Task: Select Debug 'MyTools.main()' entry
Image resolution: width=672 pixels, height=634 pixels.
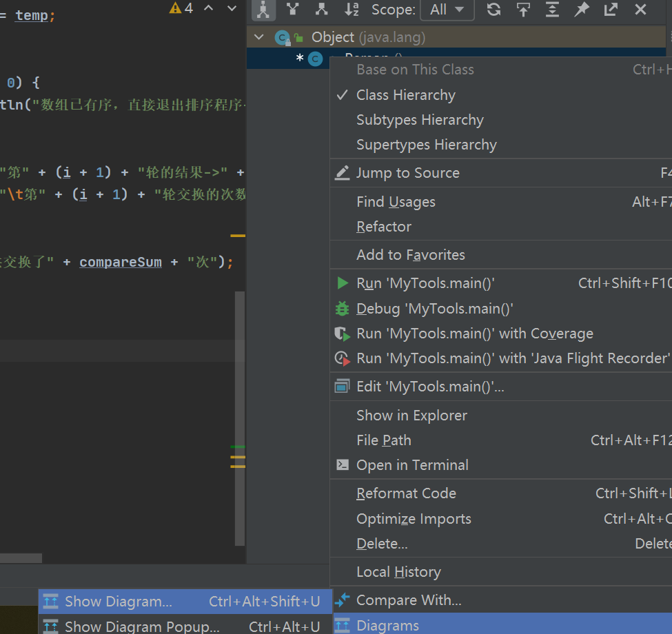Action: (x=501, y=309)
